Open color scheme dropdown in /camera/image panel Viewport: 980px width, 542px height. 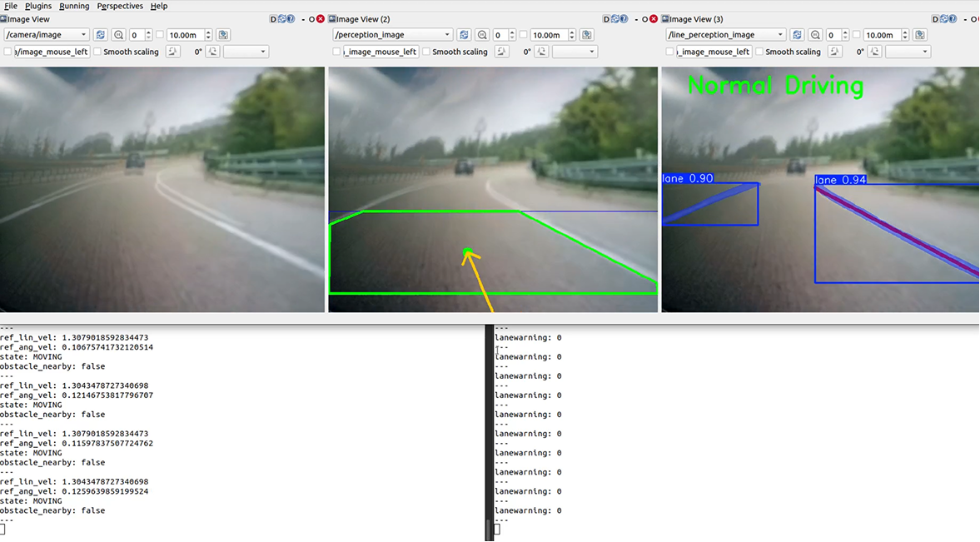[x=246, y=52]
